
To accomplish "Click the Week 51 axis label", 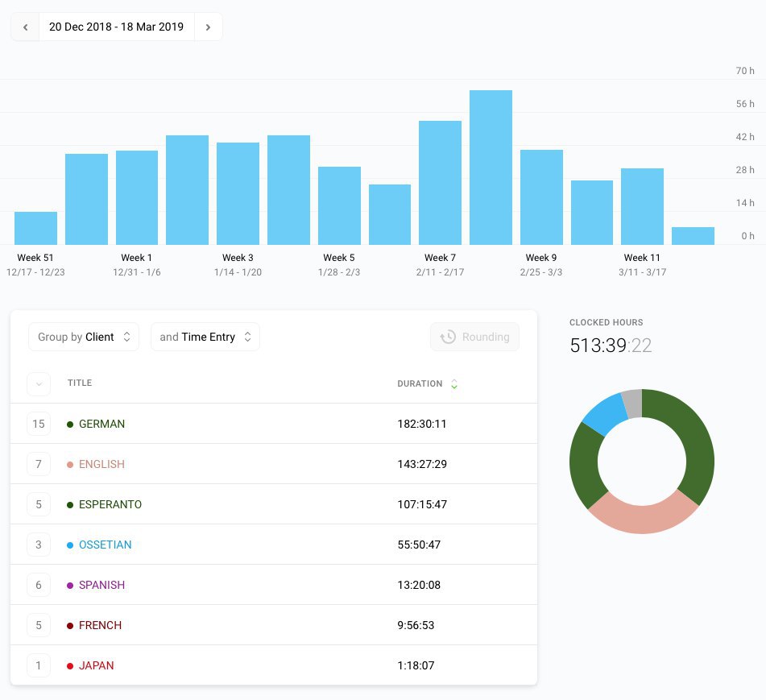I will pyautogui.click(x=35, y=258).
